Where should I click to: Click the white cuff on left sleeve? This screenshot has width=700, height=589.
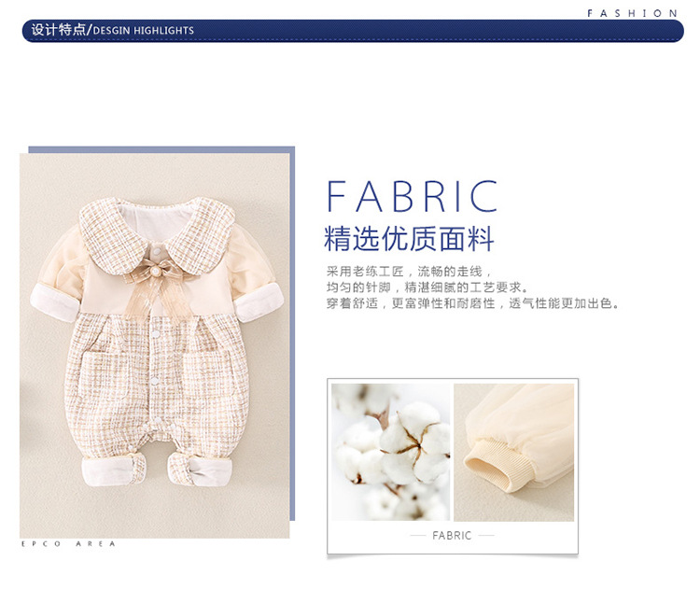[x=52, y=302]
